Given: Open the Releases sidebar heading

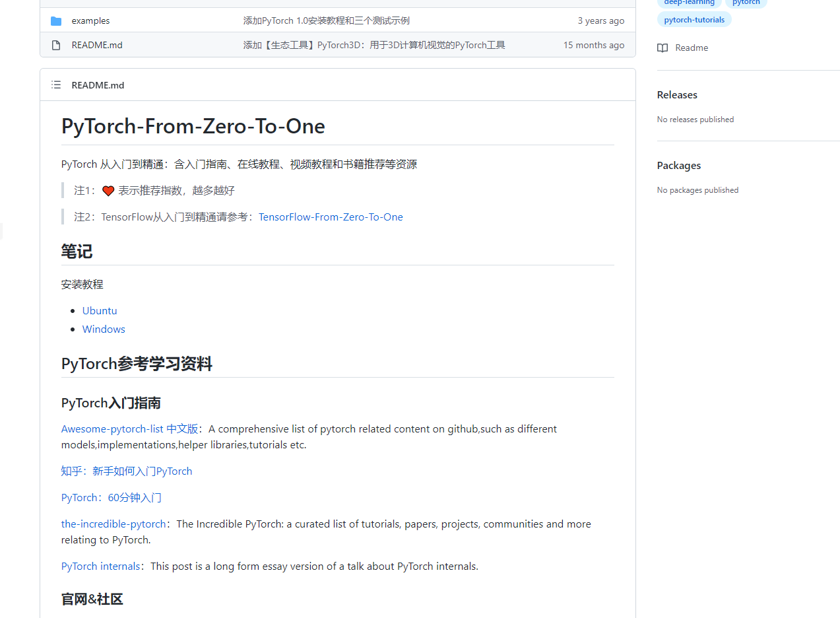Looking at the screenshot, I should click(677, 95).
